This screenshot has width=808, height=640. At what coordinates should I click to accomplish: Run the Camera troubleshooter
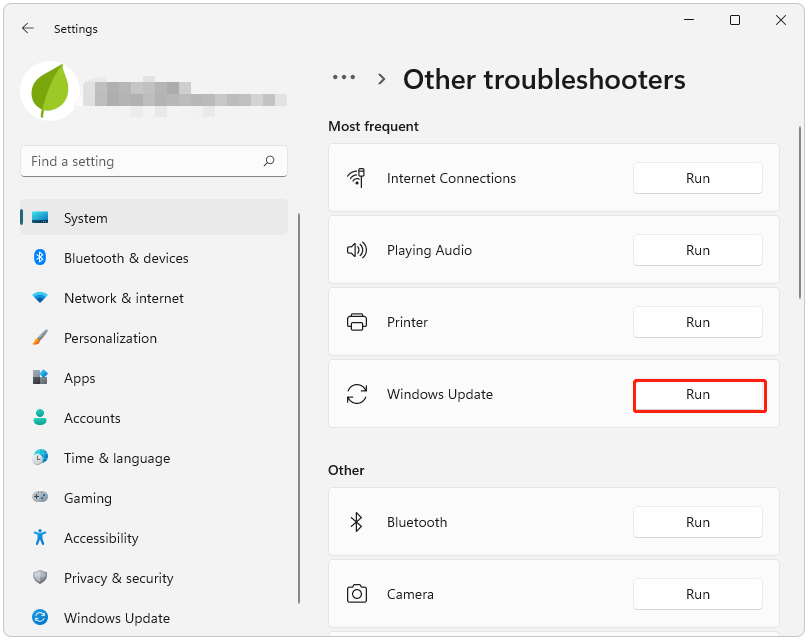[x=697, y=594]
